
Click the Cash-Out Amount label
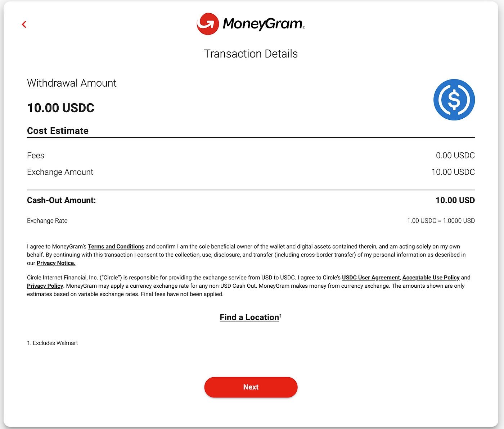click(62, 200)
